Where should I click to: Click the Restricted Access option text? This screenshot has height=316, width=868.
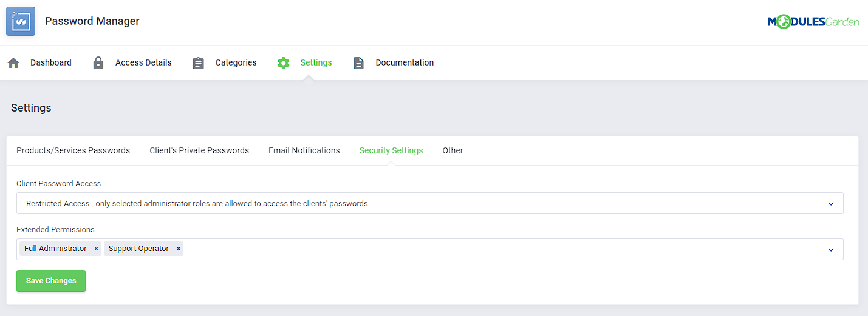coord(197,204)
